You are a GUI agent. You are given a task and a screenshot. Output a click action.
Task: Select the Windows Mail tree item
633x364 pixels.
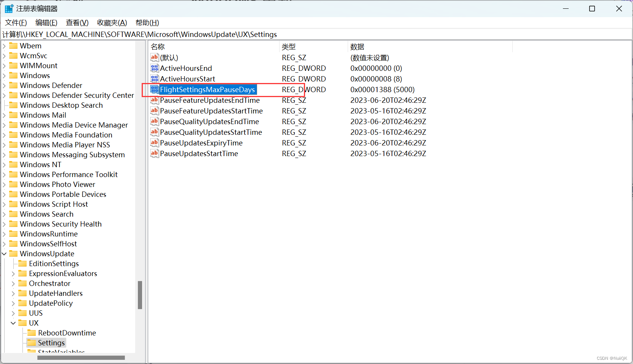pyautogui.click(x=43, y=115)
